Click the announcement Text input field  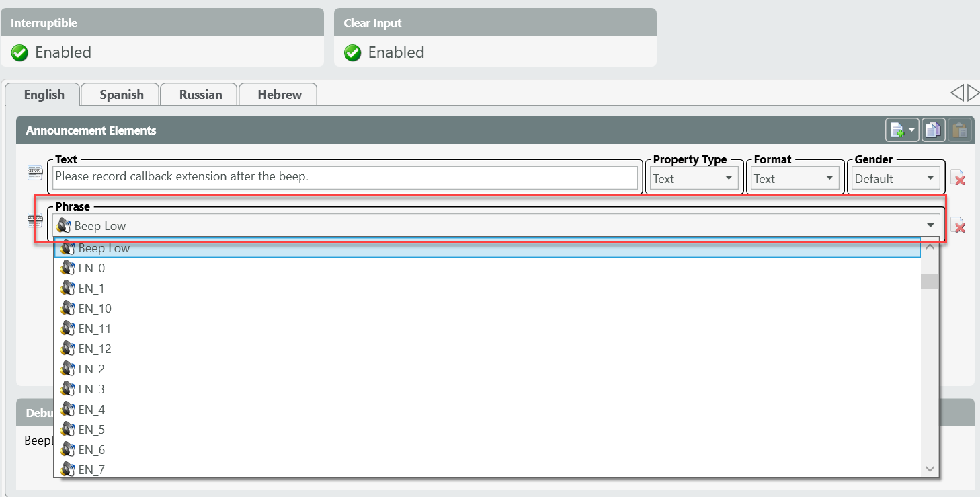point(345,178)
